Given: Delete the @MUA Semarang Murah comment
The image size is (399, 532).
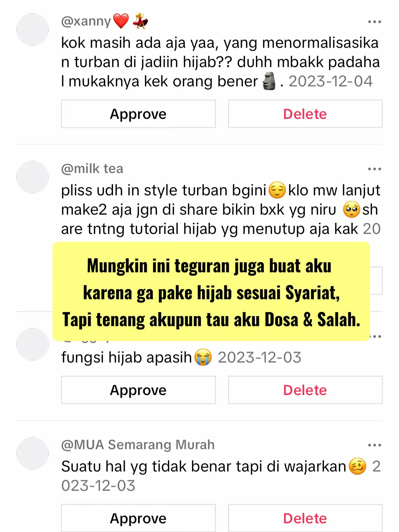Looking at the screenshot, I should 305,518.
